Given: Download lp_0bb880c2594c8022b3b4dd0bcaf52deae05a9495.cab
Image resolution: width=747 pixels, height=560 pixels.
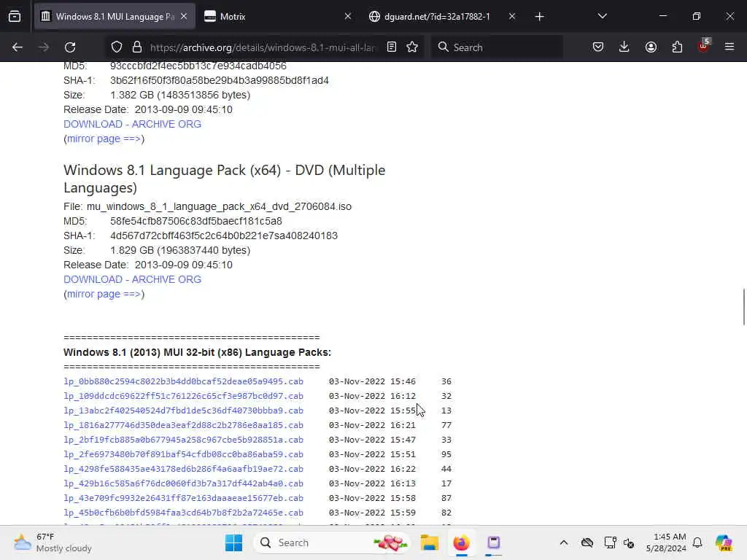Looking at the screenshot, I should coord(183,381).
